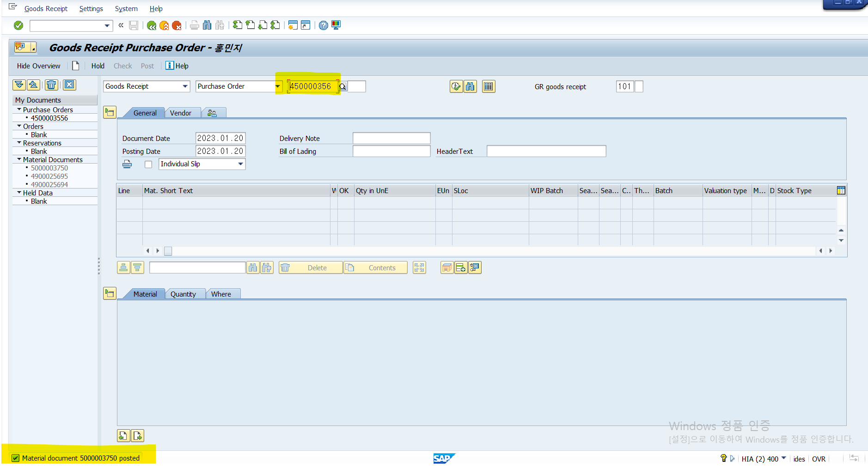Click the Find Next binoculars-plus icon below table

(x=267, y=267)
